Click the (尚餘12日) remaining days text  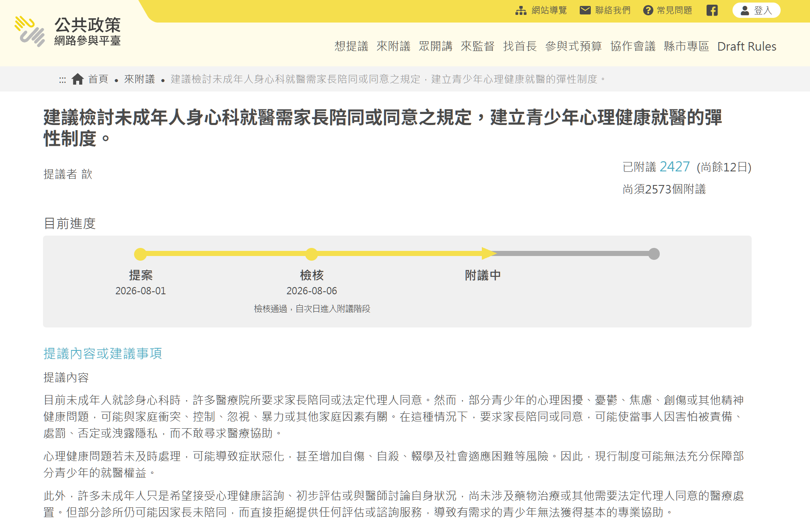[724, 167]
